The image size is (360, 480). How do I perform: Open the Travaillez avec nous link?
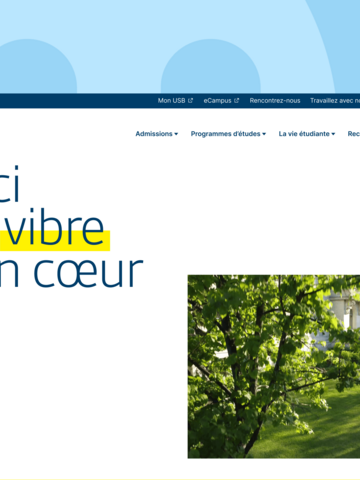pyautogui.click(x=335, y=101)
